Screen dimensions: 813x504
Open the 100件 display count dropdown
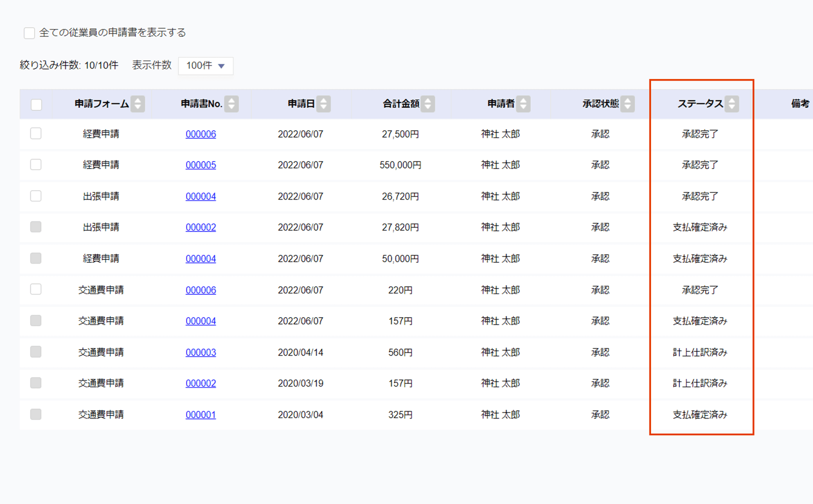[x=206, y=65]
